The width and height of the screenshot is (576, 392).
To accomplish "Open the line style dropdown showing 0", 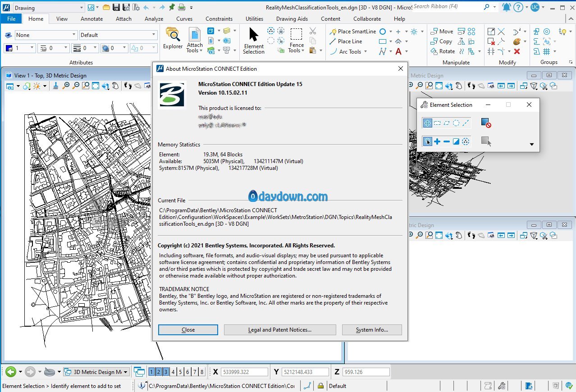I will (54, 48).
